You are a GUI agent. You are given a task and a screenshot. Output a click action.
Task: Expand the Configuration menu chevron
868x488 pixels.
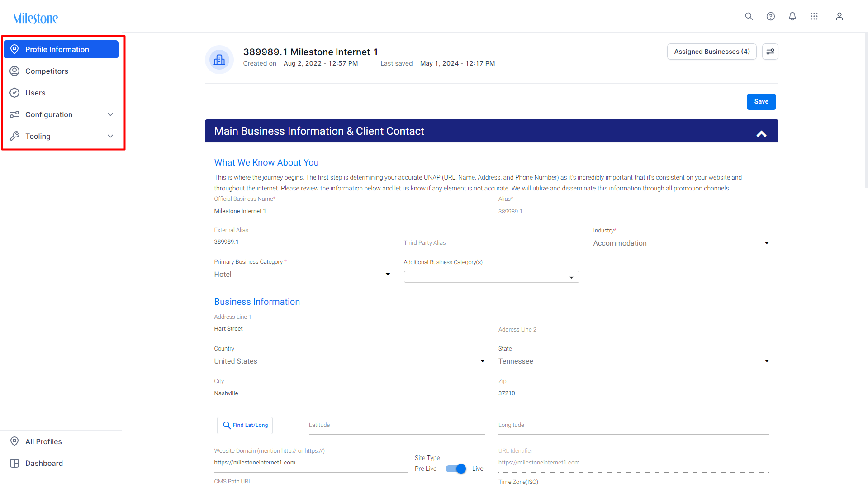click(x=110, y=114)
